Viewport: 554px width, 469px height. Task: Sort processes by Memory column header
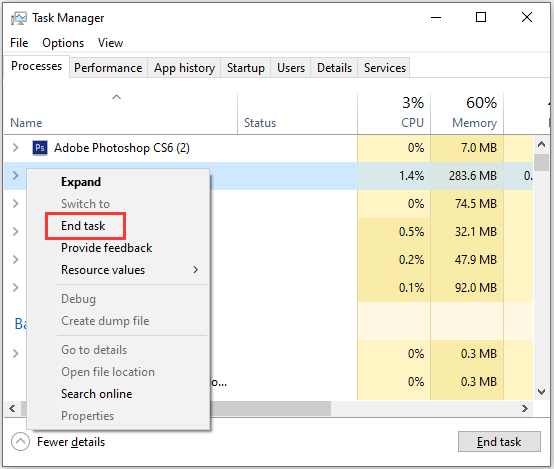click(466, 113)
